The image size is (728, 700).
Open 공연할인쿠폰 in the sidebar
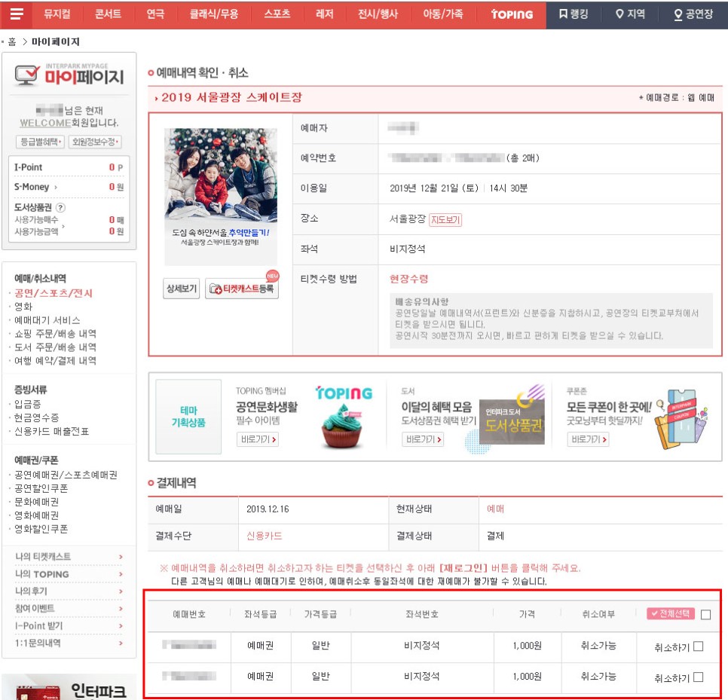point(41,488)
